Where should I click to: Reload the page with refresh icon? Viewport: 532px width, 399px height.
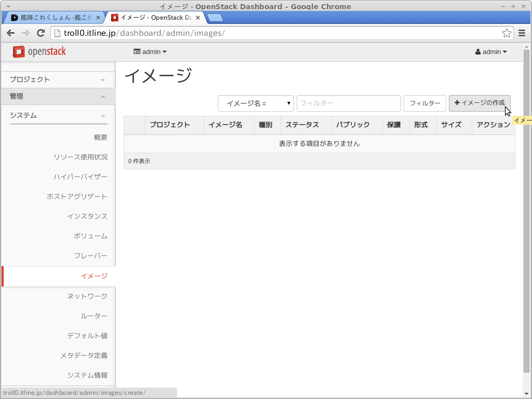pos(41,33)
